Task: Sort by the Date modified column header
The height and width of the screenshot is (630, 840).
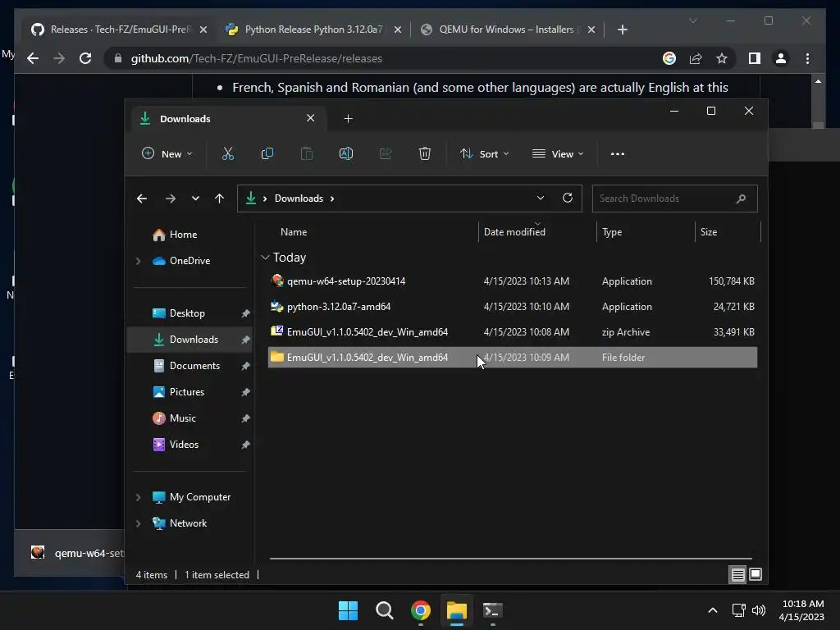Action: click(x=514, y=232)
